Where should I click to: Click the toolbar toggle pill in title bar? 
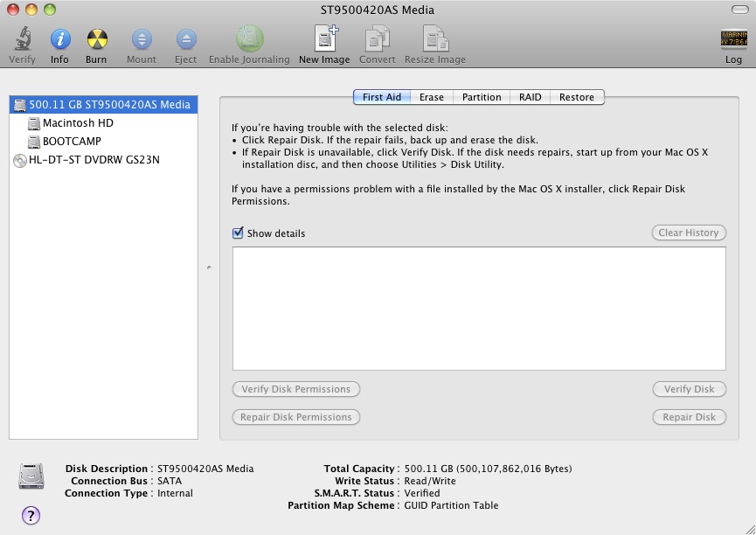pos(740,10)
